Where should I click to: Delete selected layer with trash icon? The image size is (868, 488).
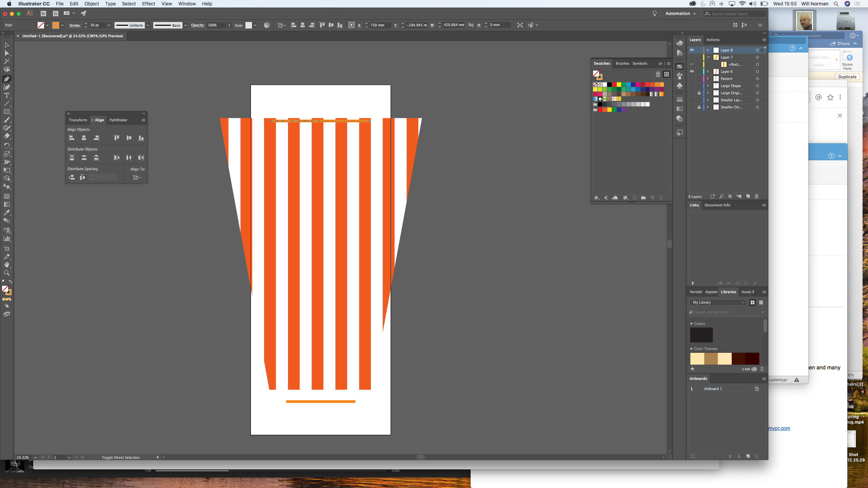pyautogui.click(x=756, y=197)
